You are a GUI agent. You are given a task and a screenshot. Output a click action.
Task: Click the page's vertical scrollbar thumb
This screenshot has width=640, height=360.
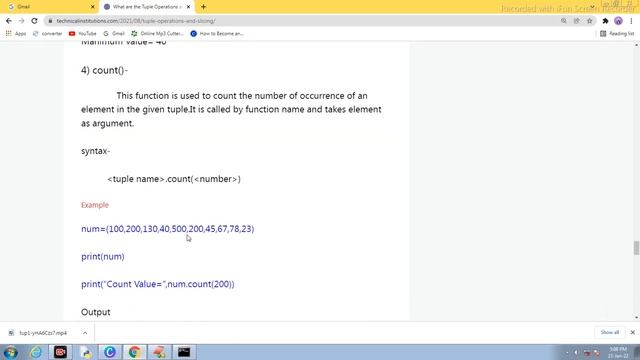(636, 248)
